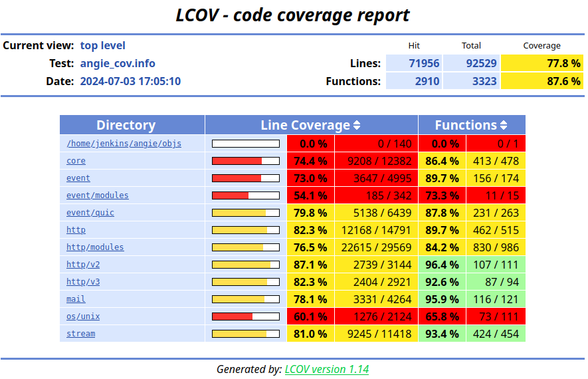Open the stream directory link
The width and height of the screenshot is (588, 379).
[80, 334]
